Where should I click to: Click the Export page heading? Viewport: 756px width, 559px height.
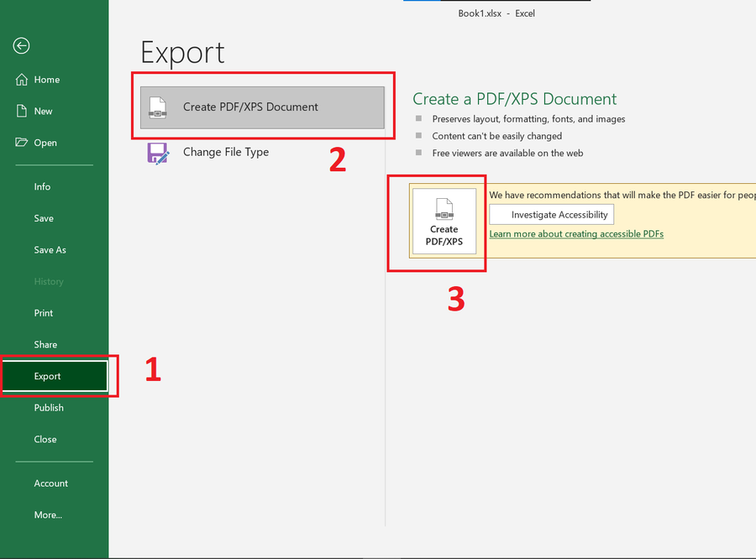pos(183,53)
